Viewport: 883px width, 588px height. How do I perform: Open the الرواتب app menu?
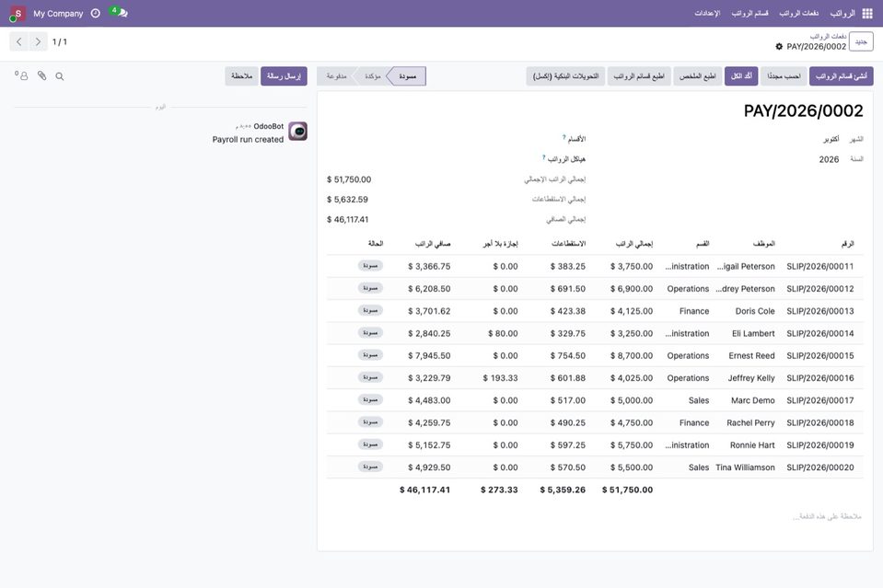coord(842,13)
